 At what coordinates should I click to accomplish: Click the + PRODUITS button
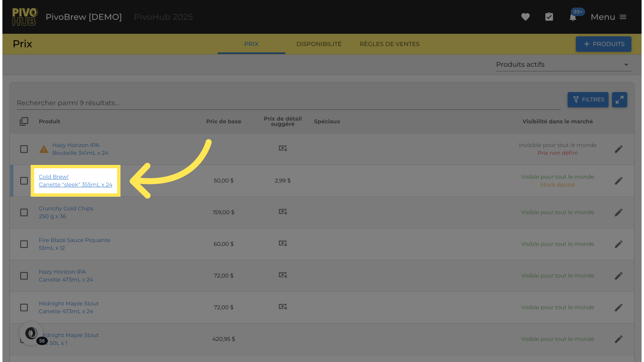point(603,44)
